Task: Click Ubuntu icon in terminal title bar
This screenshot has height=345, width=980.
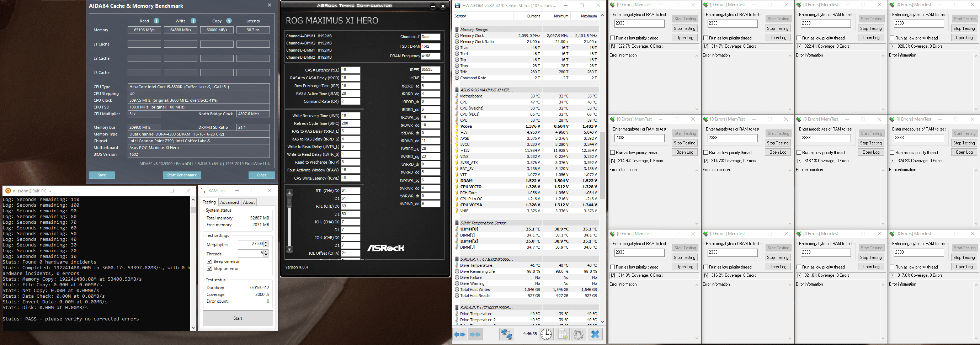Action: click(x=8, y=191)
